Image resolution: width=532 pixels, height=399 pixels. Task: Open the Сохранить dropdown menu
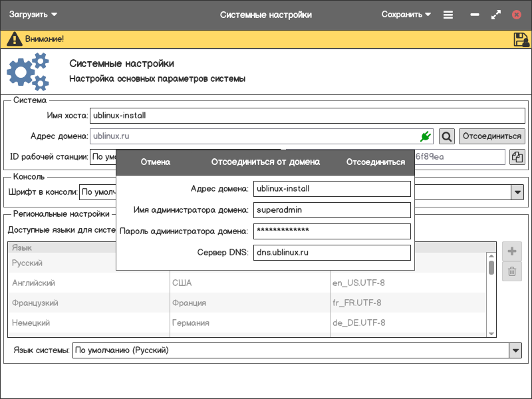tap(406, 15)
